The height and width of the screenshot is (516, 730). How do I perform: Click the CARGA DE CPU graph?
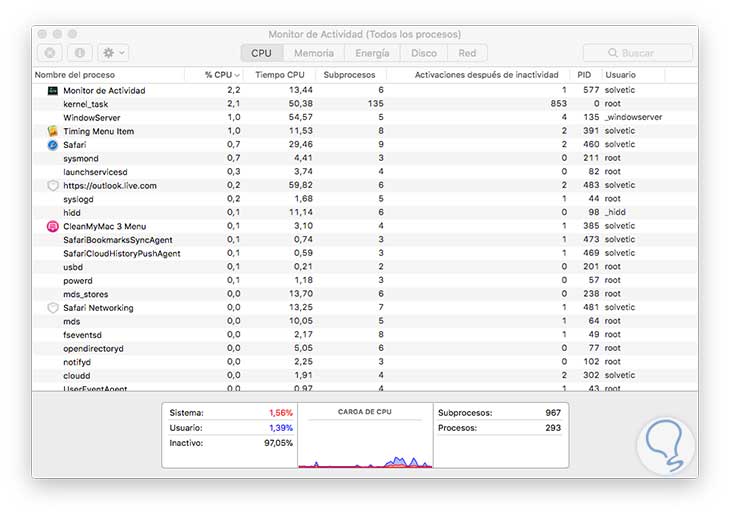(x=365, y=436)
